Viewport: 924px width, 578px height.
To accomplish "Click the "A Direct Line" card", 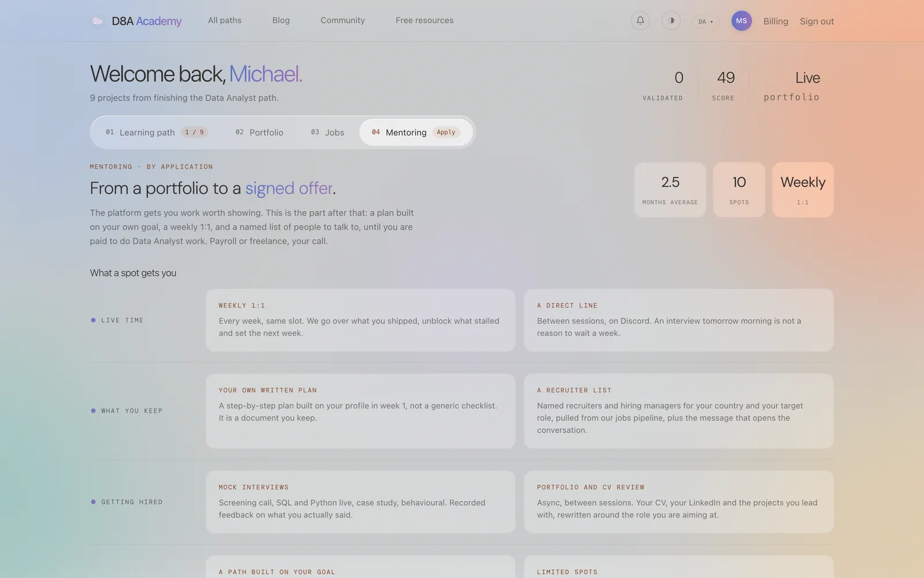I will [x=679, y=320].
